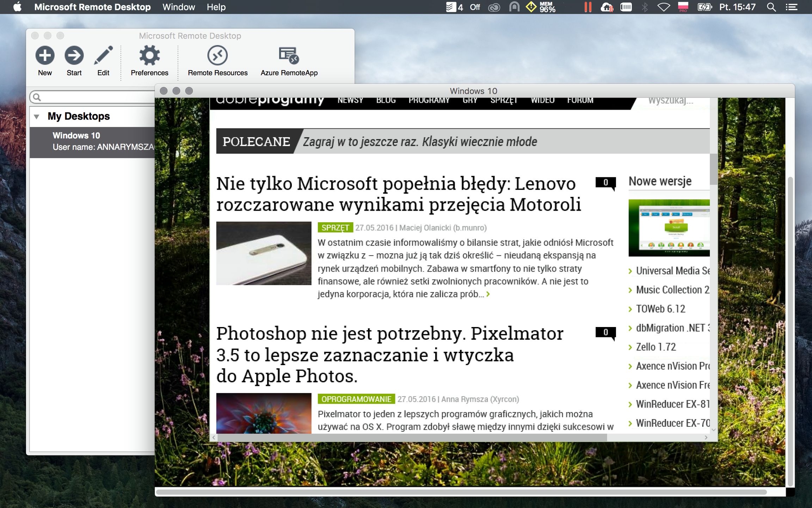Open WinReducer EX-81 link

point(672,404)
